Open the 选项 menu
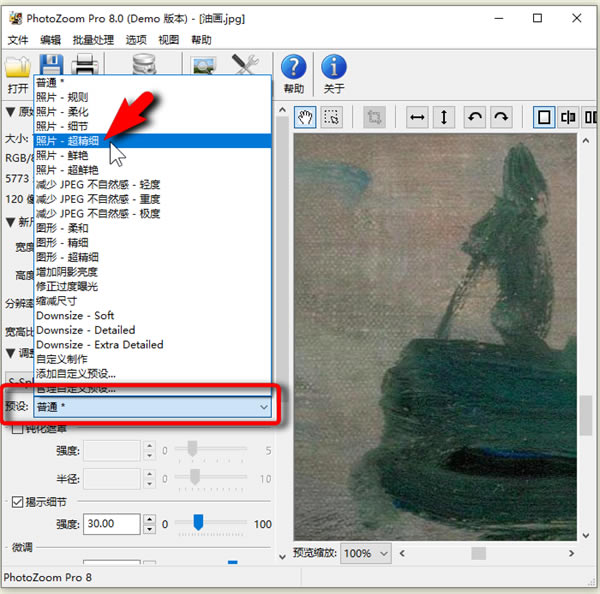The width and height of the screenshot is (600, 594). point(136,40)
